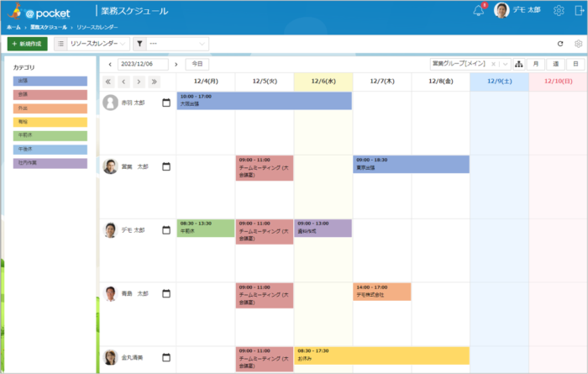Select the yellow 有給 category swatch
The width and height of the screenshot is (588, 374).
(x=50, y=122)
